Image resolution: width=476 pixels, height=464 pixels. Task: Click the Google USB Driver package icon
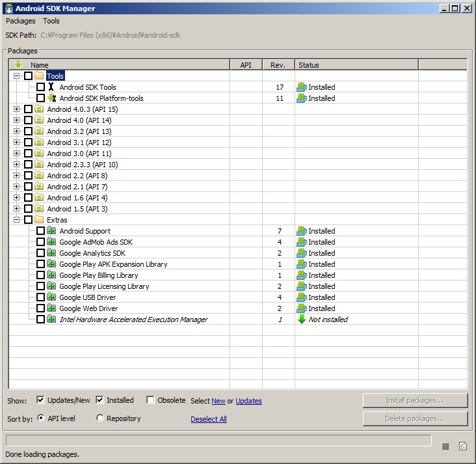tap(51, 297)
